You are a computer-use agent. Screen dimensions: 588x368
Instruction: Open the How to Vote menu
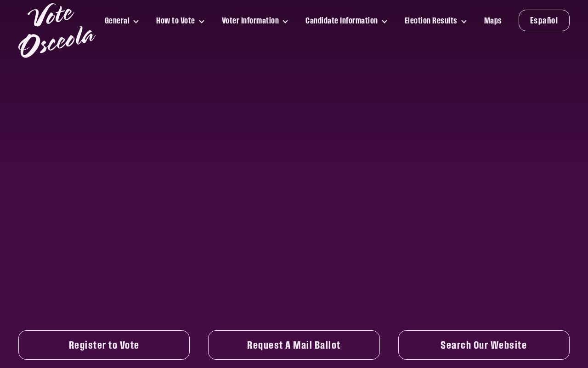coord(175,21)
